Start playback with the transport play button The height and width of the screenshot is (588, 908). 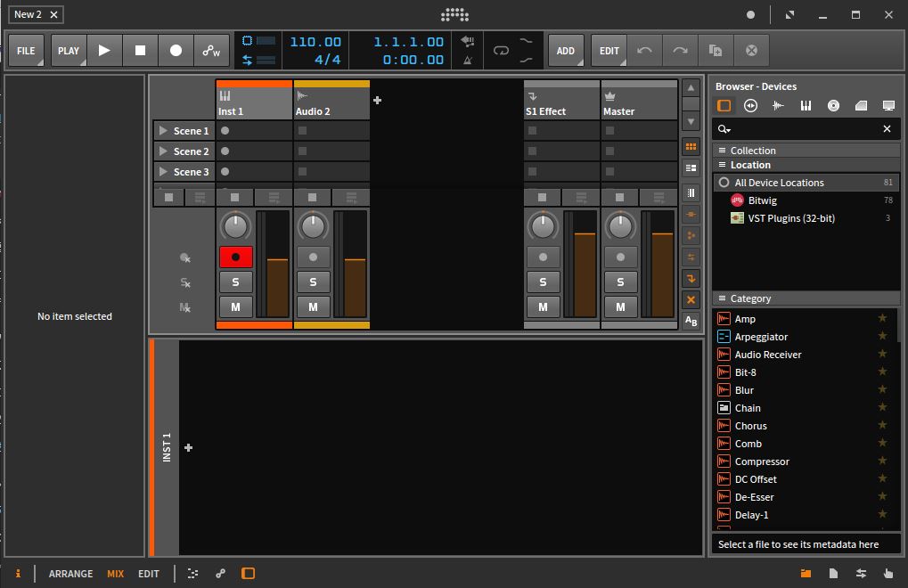[104, 51]
